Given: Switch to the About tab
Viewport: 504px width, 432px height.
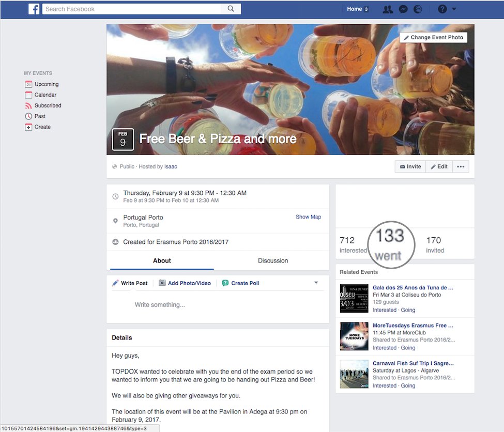Looking at the screenshot, I should tap(162, 260).
